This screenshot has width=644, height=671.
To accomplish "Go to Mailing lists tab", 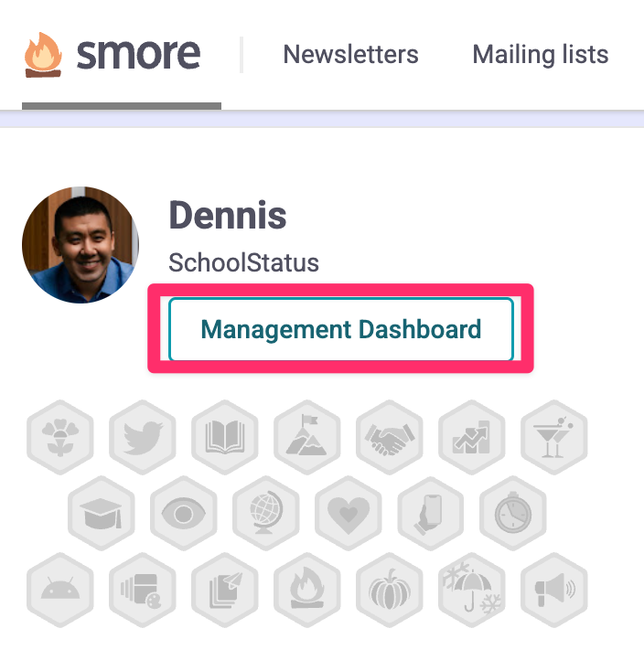I will pos(540,55).
